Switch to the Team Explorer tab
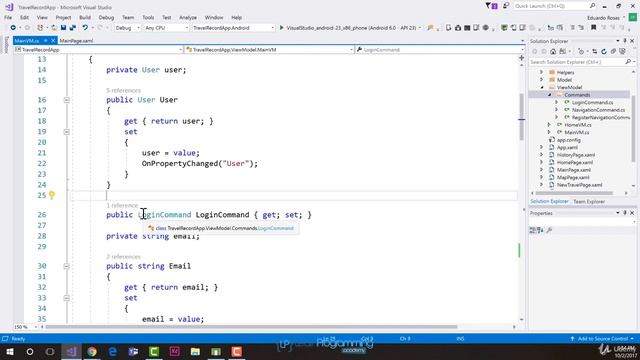The height and width of the screenshot is (360, 640). 589,202
